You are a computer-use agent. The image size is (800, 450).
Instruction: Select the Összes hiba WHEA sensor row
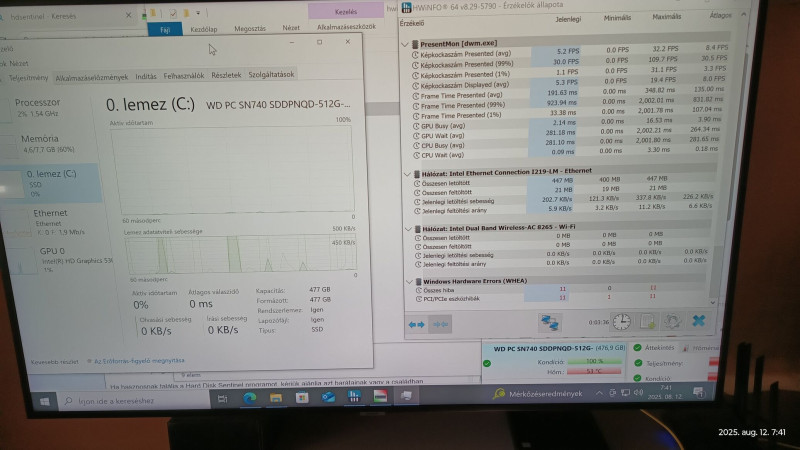pos(561,289)
